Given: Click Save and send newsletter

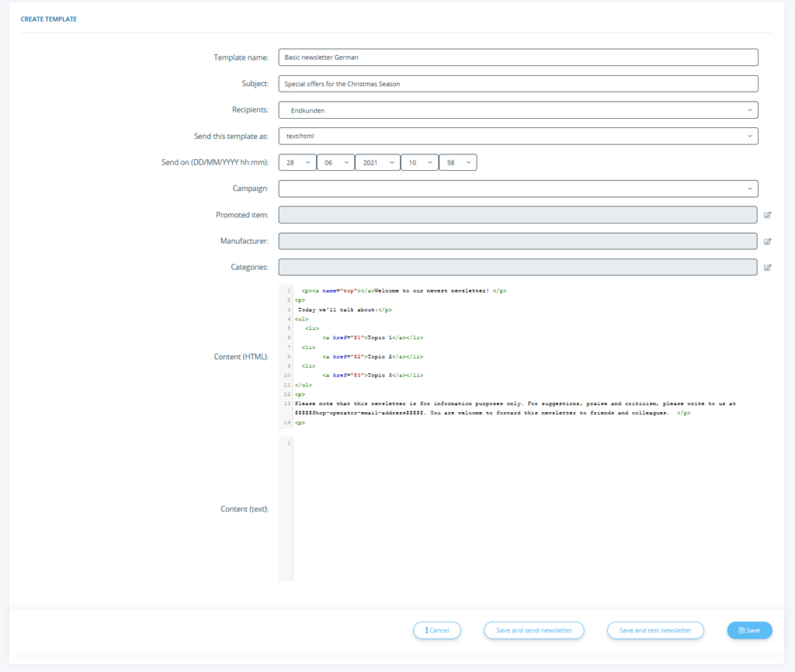Looking at the screenshot, I should 533,630.
